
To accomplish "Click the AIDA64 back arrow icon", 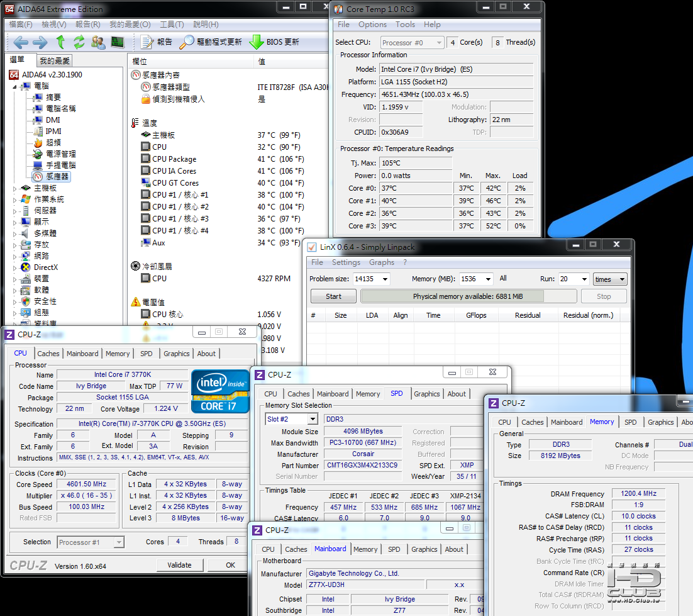I will point(21,42).
